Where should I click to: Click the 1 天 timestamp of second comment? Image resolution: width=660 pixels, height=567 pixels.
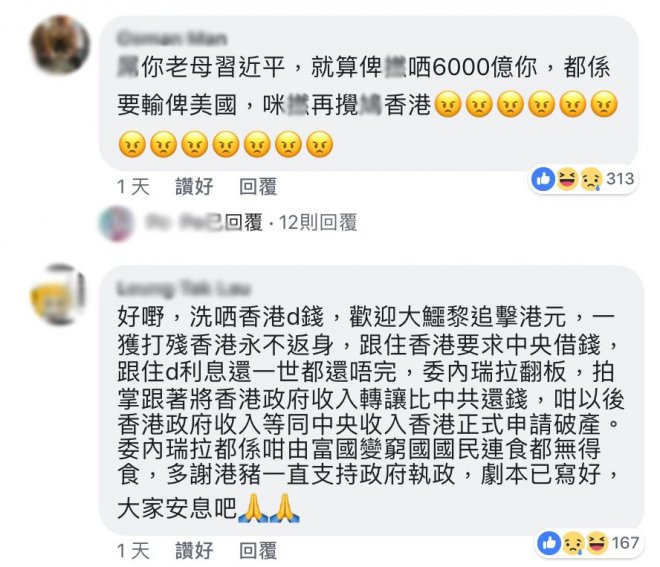133,551
